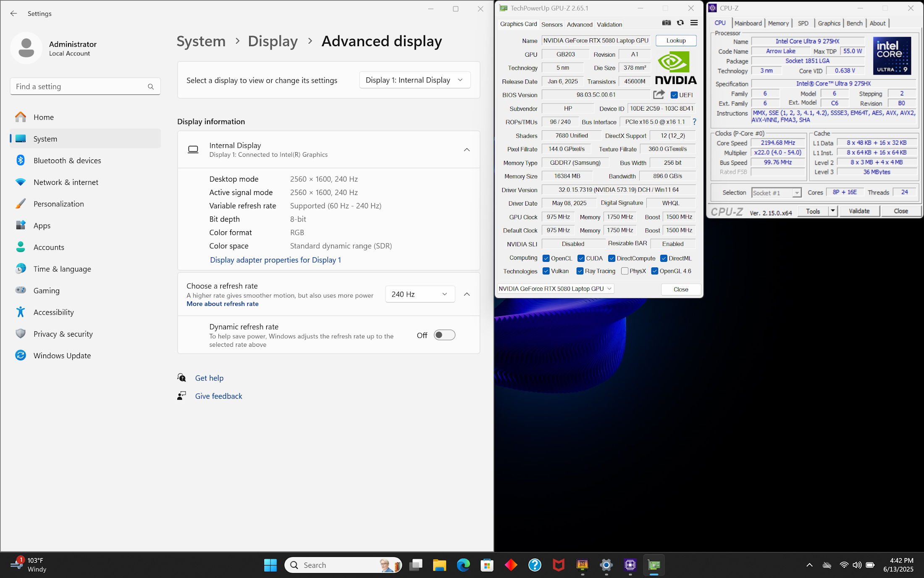
Task: Click the Tools button in CPU-Z
Action: [813, 211]
